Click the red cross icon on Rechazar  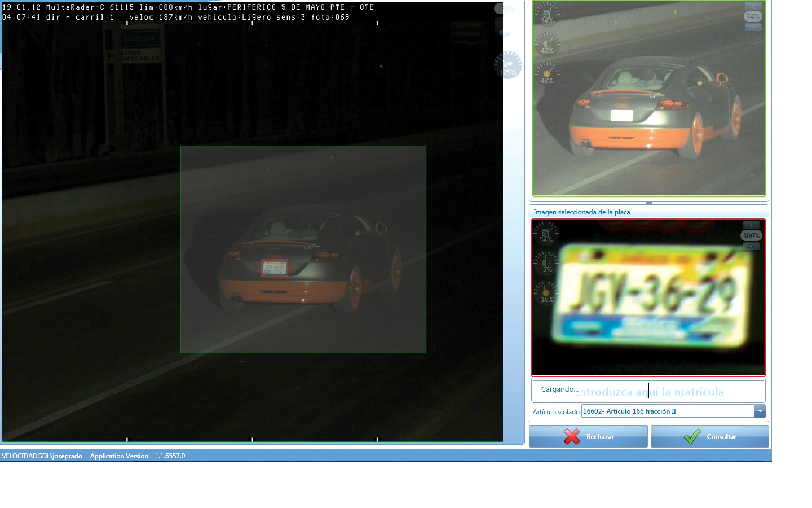point(571,436)
